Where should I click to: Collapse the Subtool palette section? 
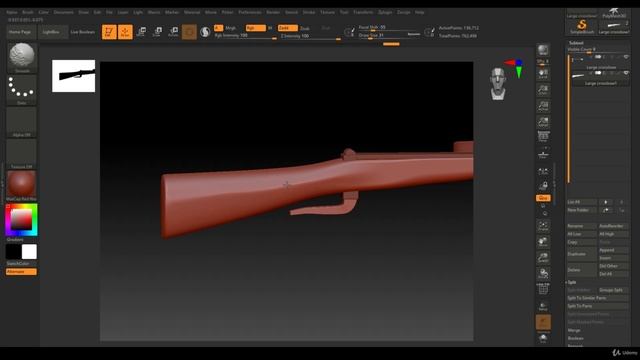[576, 43]
